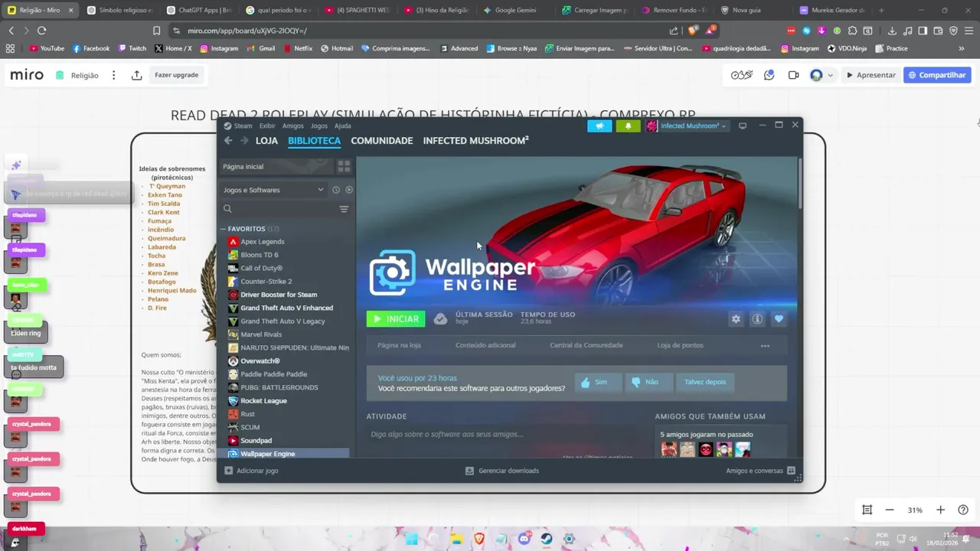Click Fazer upgrade in Miro
This screenshot has height=551, width=980.
[176, 75]
